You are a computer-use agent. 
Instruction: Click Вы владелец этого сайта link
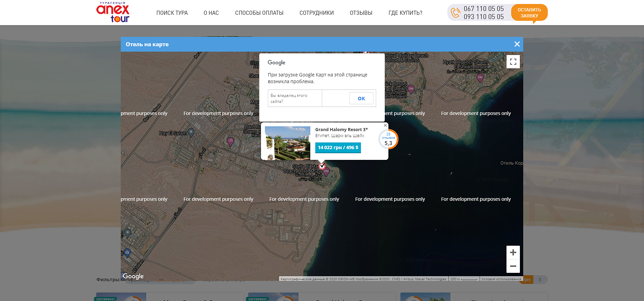(x=289, y=98)
